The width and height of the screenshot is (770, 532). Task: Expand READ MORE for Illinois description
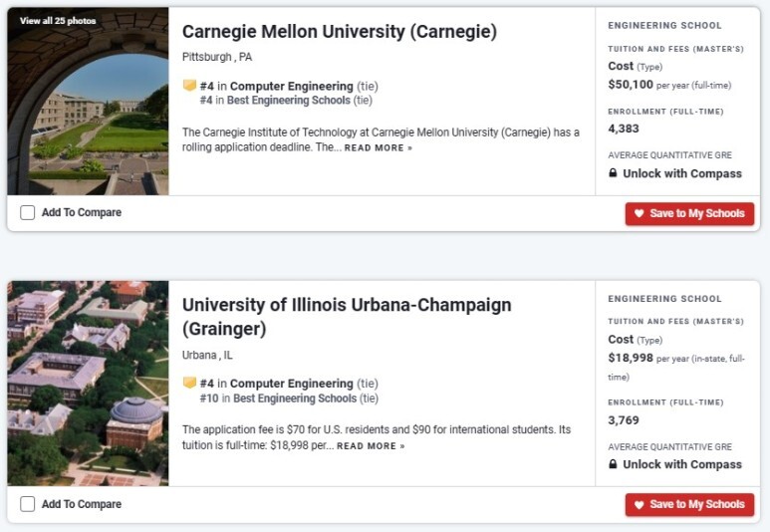(371, 446)
